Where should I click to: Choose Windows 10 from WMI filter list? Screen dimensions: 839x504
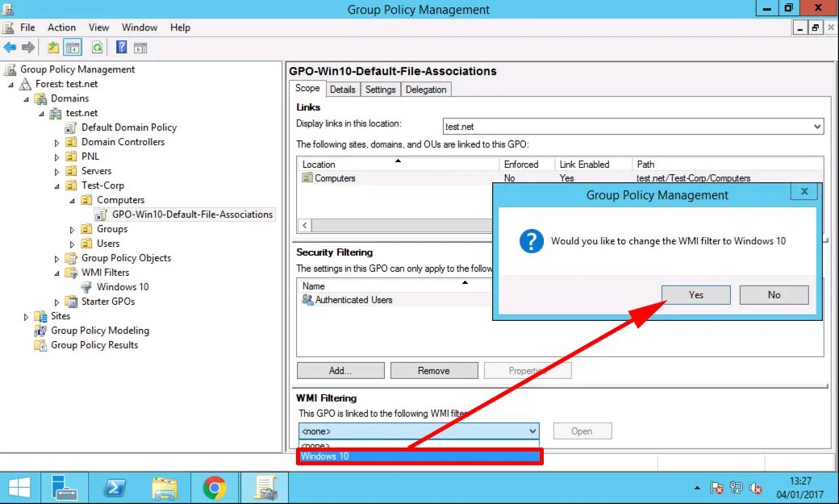pyautogui.click(x=419, y=456)
